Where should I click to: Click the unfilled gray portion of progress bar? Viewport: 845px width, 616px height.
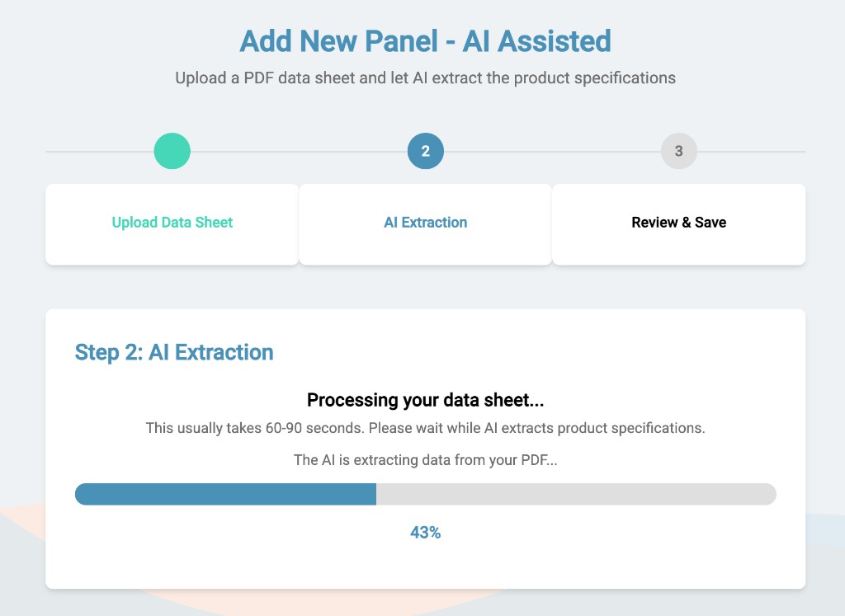tap(578, 494)
